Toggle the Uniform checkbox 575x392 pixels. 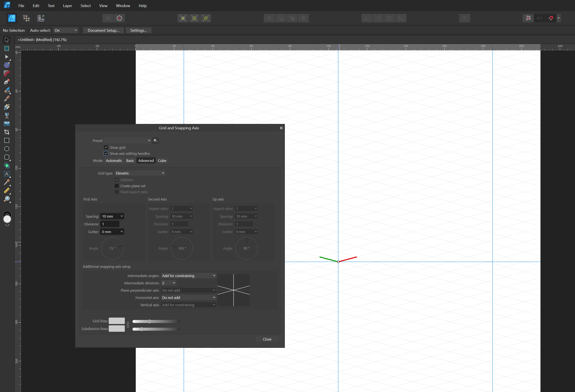[x=116, y=180]
